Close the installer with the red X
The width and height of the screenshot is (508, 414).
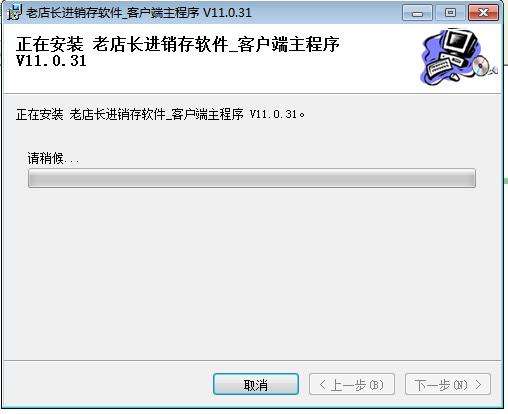(483, 13)
